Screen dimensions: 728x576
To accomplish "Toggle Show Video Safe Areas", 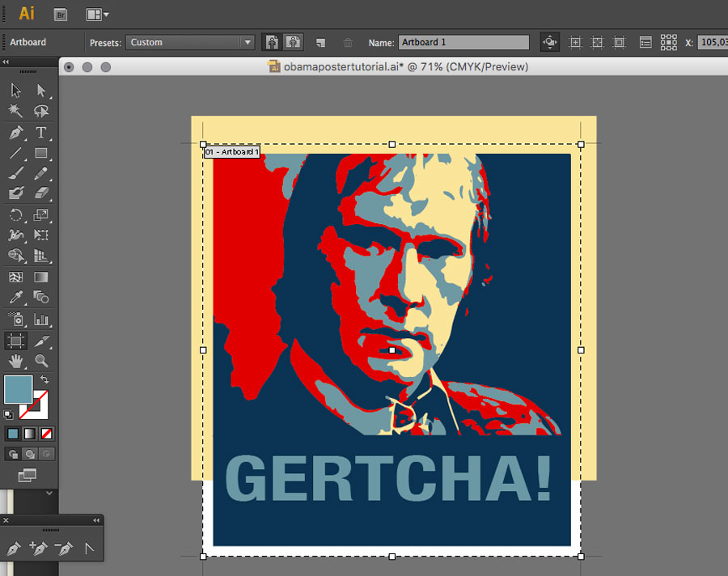I will coord(619,42).
